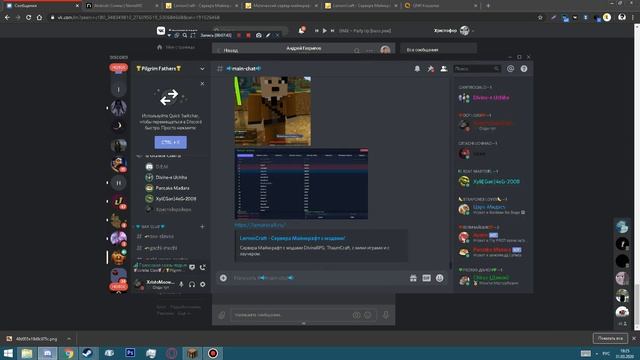Open recorder drawing pencil tool
Viewport: 640px width, 360px height.
pos(268,36)
